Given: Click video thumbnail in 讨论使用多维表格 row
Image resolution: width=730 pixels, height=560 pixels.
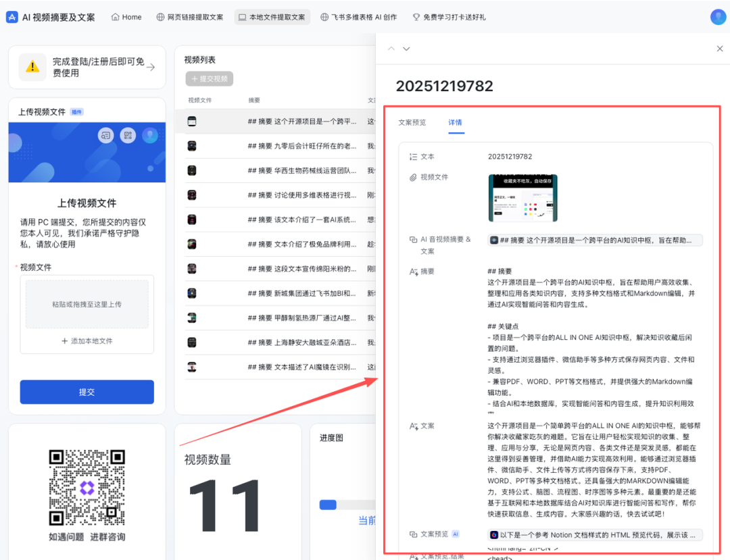Looking at the screenshot, I should click(192, 195).
